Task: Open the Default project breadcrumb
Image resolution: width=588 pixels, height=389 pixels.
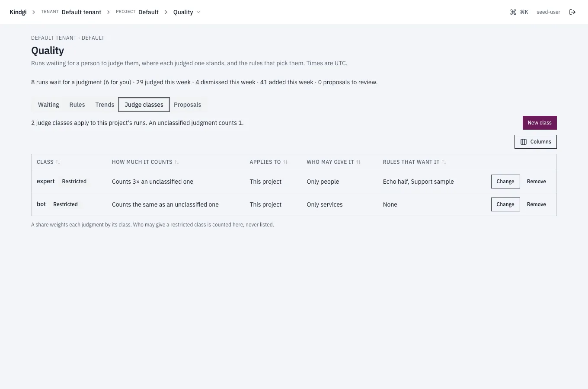Action: (148, 12)
